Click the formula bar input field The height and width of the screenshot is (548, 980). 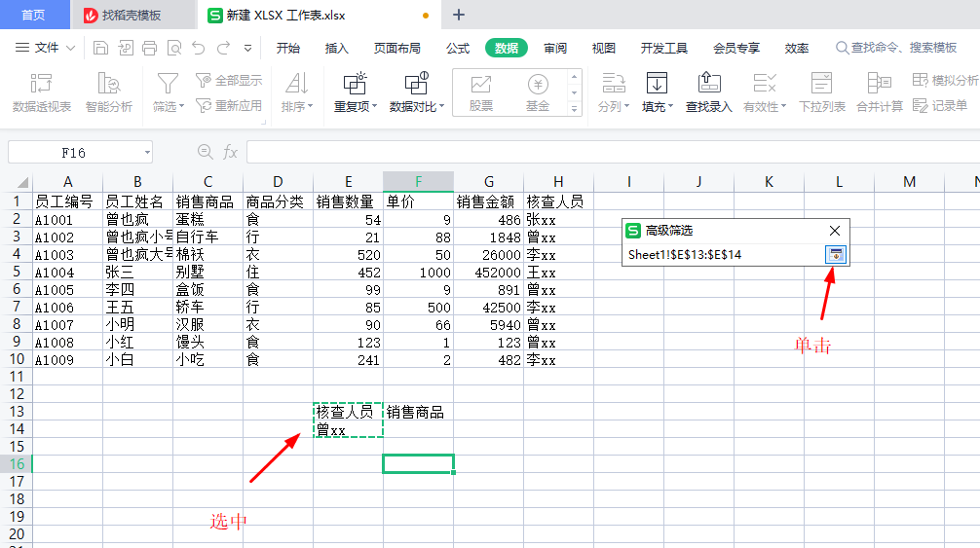[x=613, y=152]
